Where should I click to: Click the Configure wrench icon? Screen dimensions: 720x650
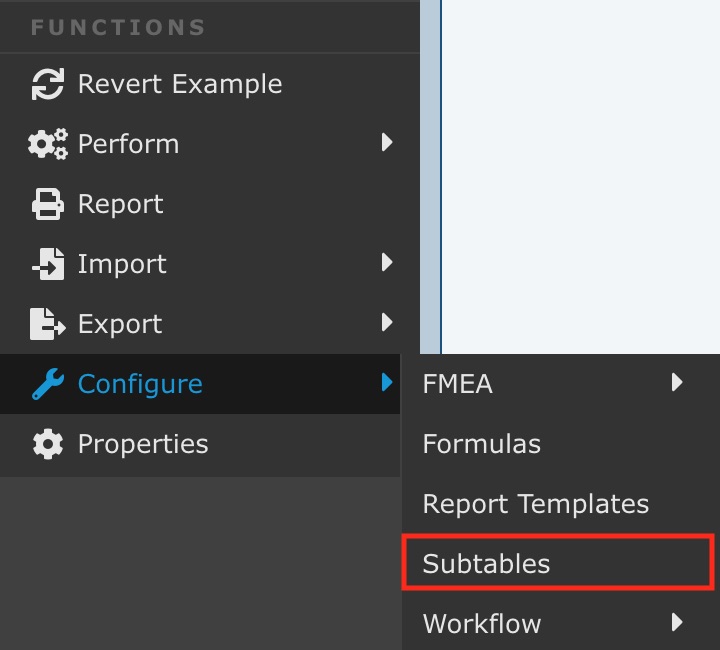click(47, 384)
